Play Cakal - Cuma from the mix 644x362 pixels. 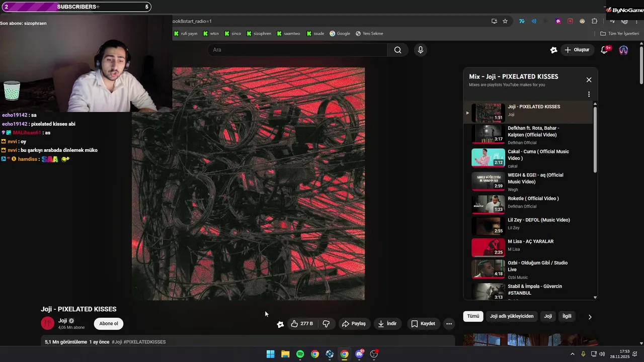[528, 158]
